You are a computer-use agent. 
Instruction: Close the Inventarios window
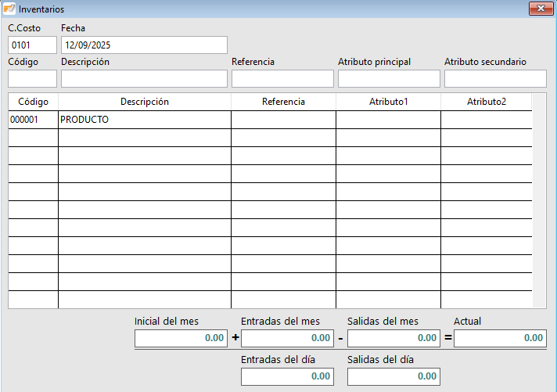click(537, 9)
